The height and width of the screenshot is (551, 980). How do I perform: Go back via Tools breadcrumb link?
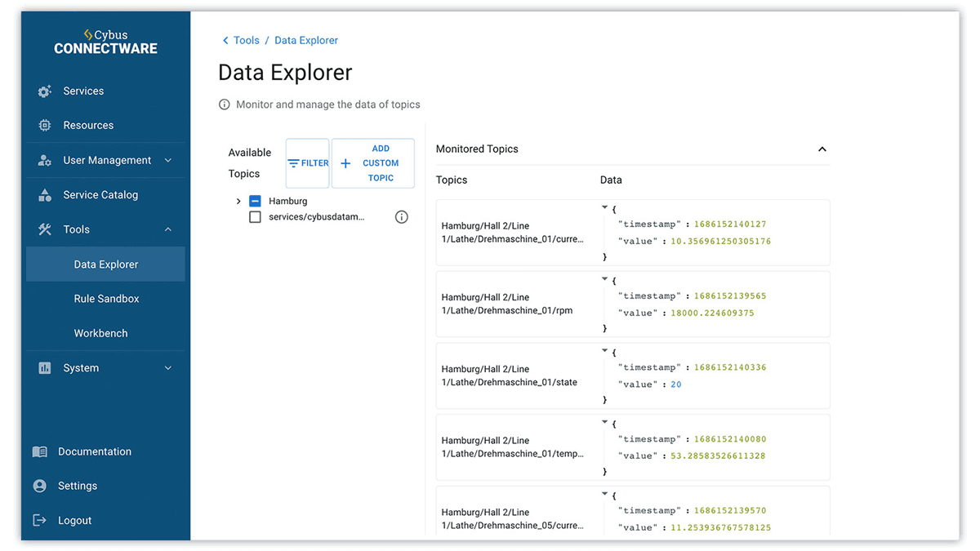[x=246, y=40]
